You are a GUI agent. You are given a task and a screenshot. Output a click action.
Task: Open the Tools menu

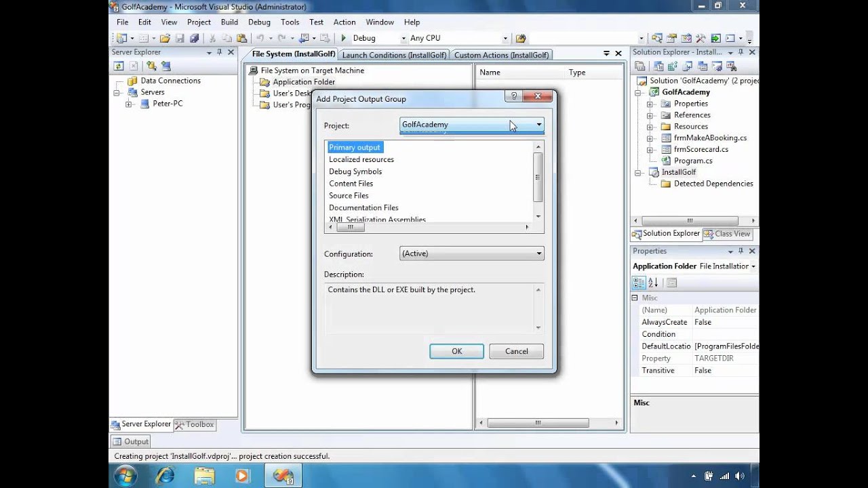pyautogui.click(x=290, y=22)
